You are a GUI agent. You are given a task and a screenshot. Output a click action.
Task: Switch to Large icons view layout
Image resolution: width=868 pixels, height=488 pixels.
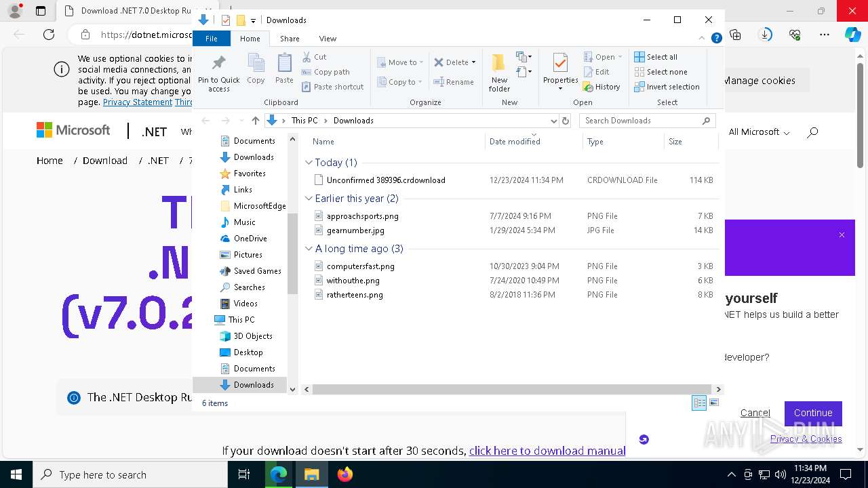[713, 403]
